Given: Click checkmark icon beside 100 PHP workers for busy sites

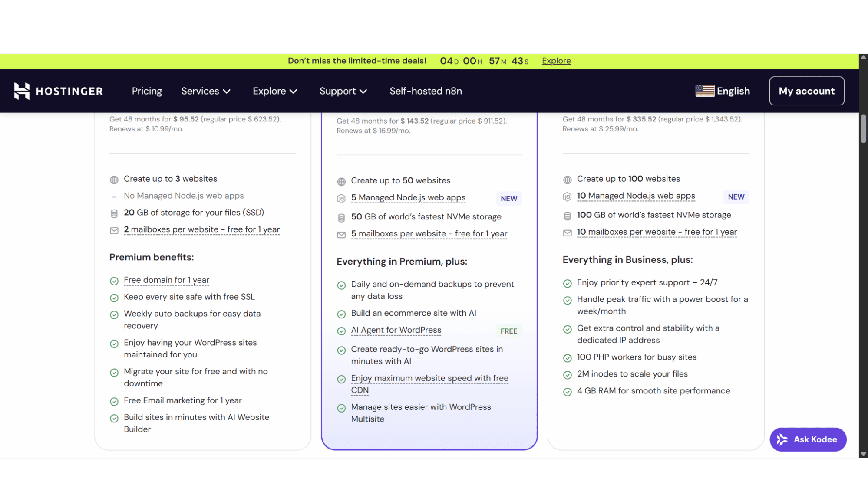Looking at the screenshot, I should 567,358.
